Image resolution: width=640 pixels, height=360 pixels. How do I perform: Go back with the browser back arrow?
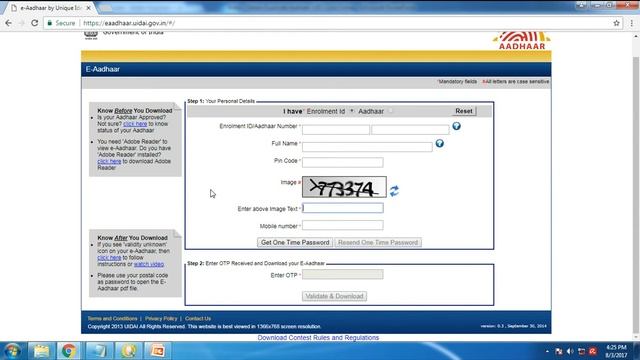click(x=9, y=23)
